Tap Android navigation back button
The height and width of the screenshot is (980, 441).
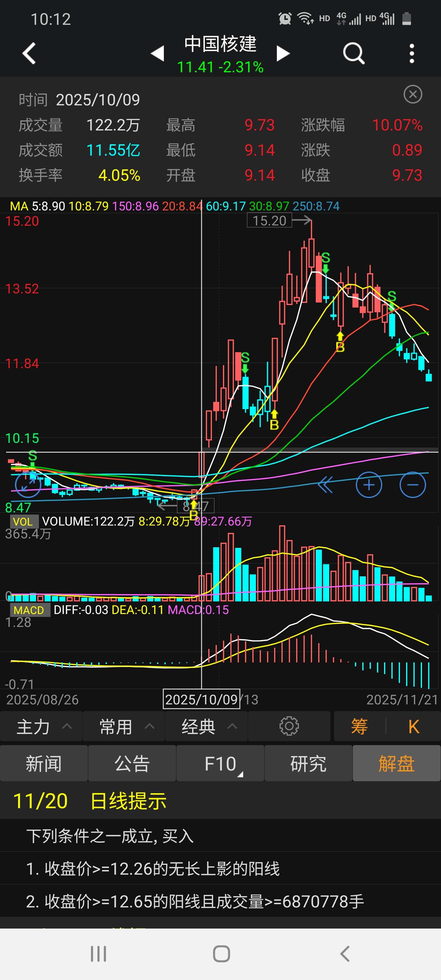click(x=345, y=954)
